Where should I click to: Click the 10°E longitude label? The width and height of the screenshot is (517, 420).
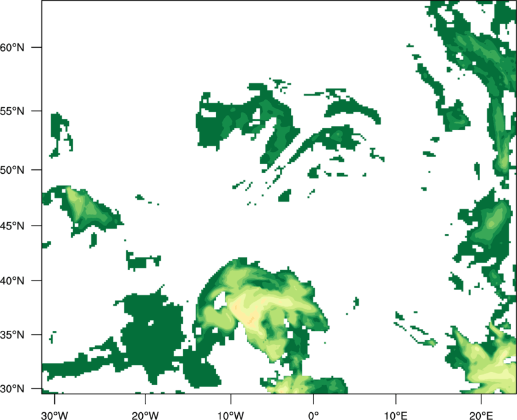pyautogui.click(x=396, y=415)
